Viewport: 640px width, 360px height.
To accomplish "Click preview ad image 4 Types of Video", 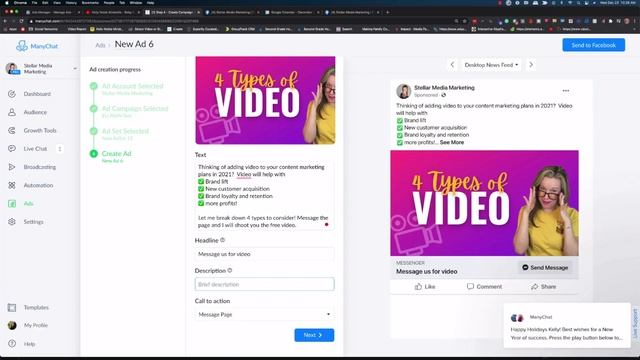I will (x=484, y=203).
